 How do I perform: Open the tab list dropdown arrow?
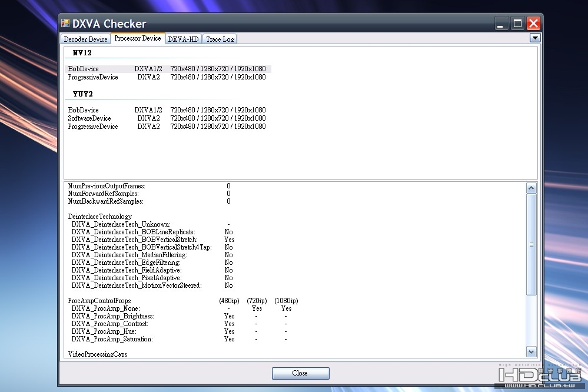pos(535,38)
